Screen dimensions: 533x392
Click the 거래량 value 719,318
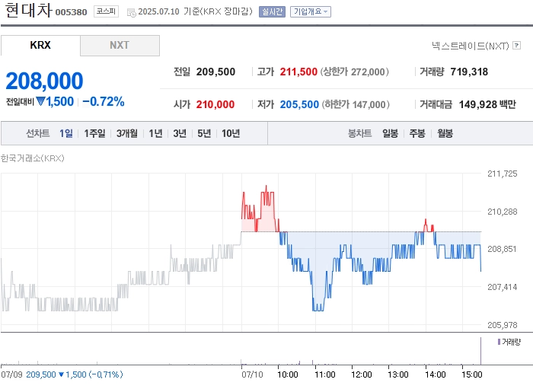point(469,72)
